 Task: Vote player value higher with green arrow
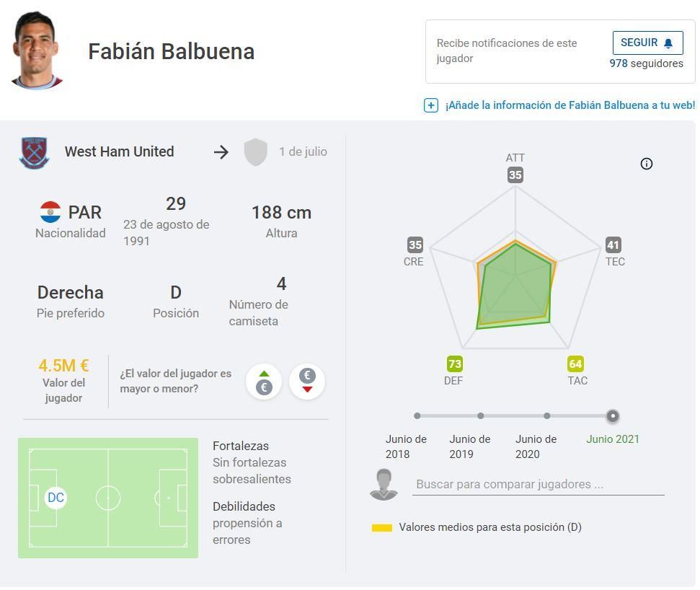[264, 382]
